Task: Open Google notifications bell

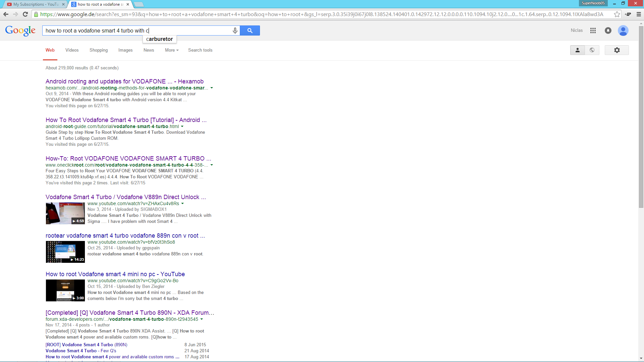Action: coord(608,31)
